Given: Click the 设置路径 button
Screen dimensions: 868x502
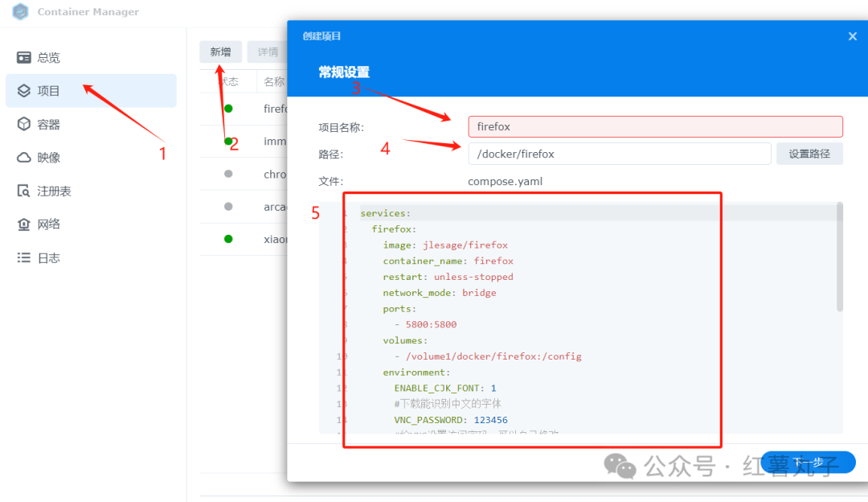Looking at the screenshot, I should pos(809,154).
